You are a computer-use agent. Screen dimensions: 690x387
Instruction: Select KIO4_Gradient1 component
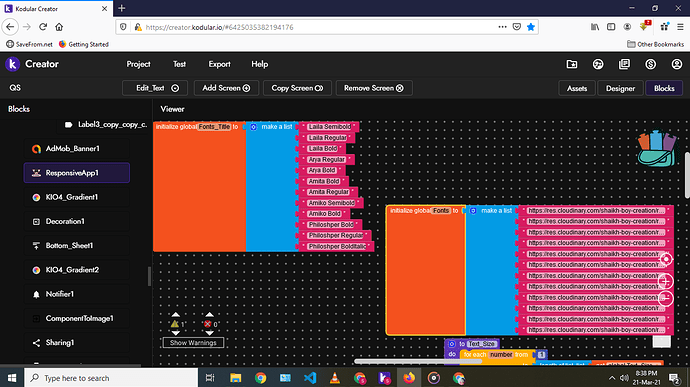(x=77, y=197)
